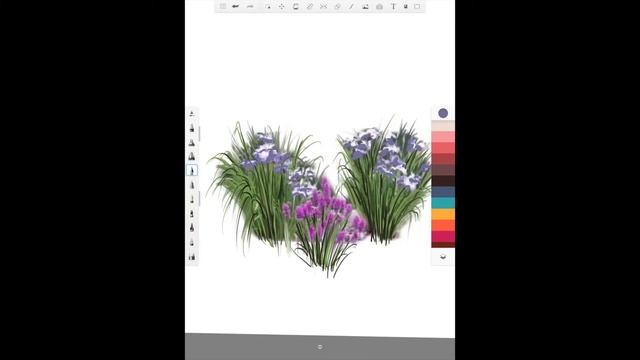Pick the yellow-orange color swatch
Image resolution: width=640 pixels, height=360 pixels.
click(x=443, y=214)
